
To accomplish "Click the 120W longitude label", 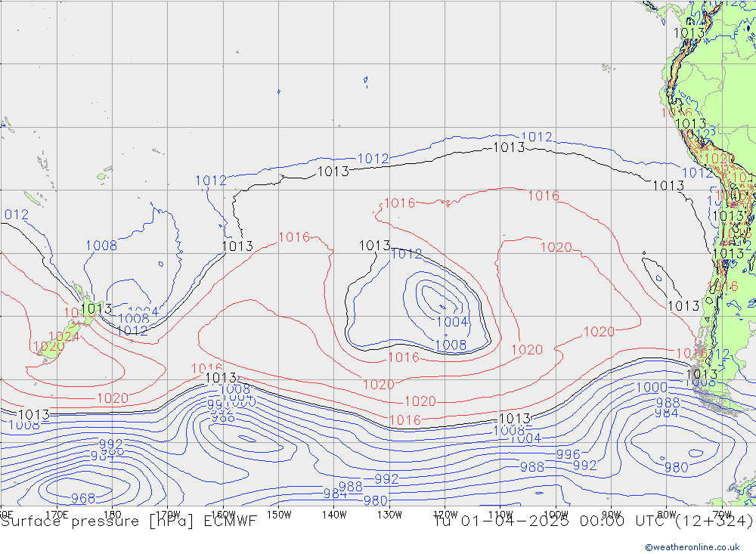I will coord(445,515).
